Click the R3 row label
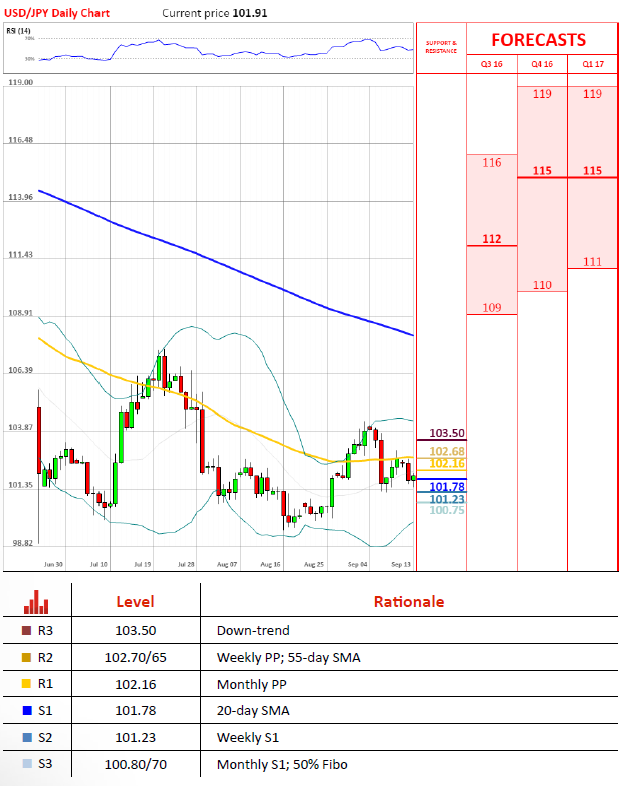 [x=45, y=631]
